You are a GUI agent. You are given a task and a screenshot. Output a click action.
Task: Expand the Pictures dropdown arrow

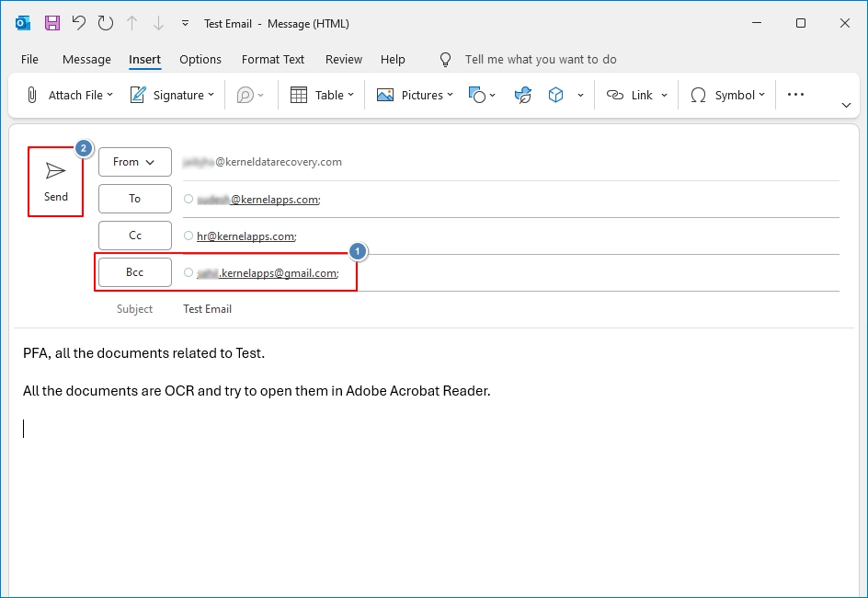click(x=450, y=96)
